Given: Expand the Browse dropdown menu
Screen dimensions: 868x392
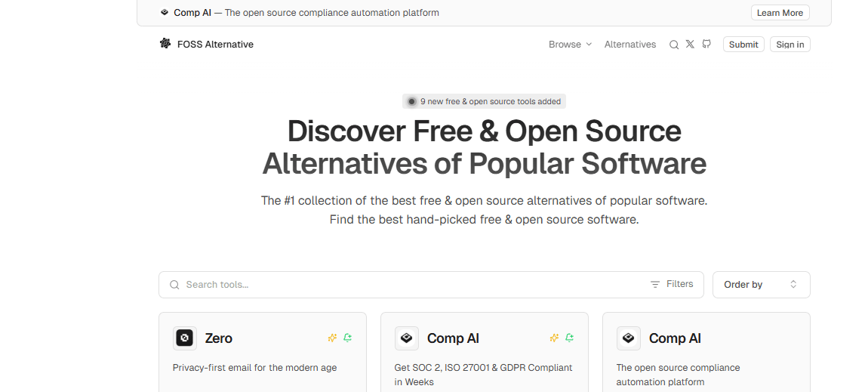Looking at the screenshot, I should tap(570, 45).
